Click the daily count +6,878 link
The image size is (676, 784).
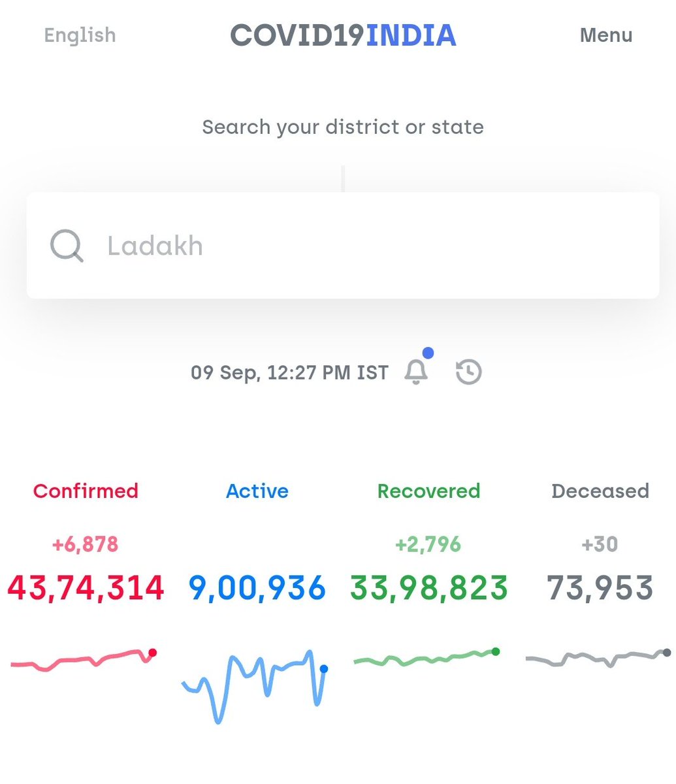[x=85, y=544]
